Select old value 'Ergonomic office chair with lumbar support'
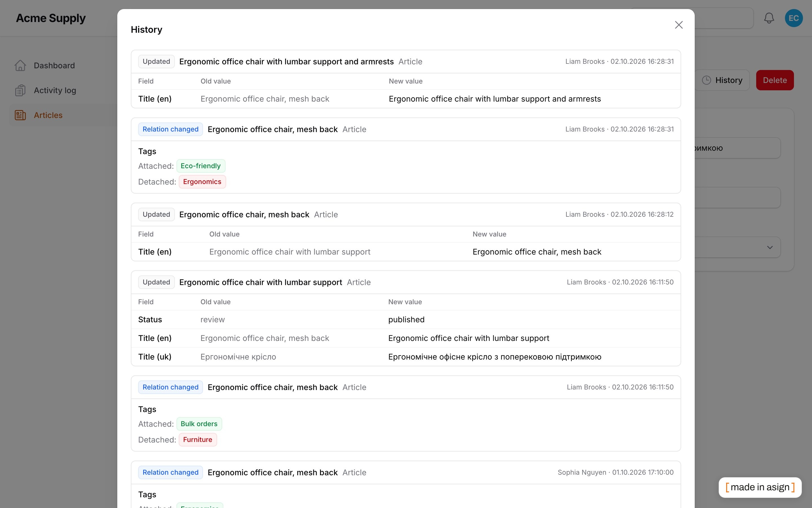812x508 pixels. point(290,252)
